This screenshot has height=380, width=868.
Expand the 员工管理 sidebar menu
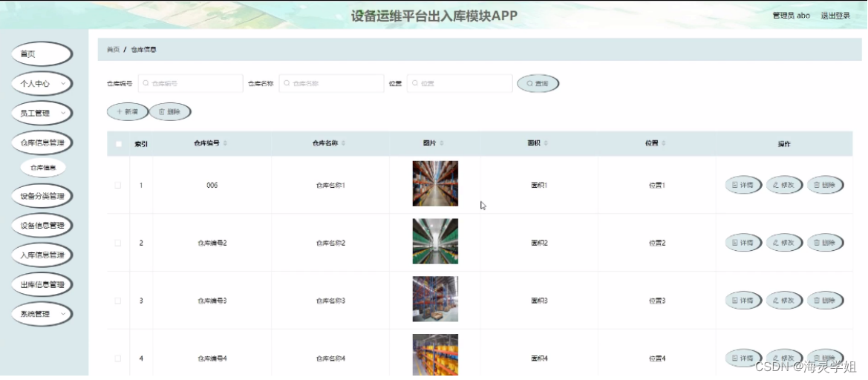click(42, 114)
